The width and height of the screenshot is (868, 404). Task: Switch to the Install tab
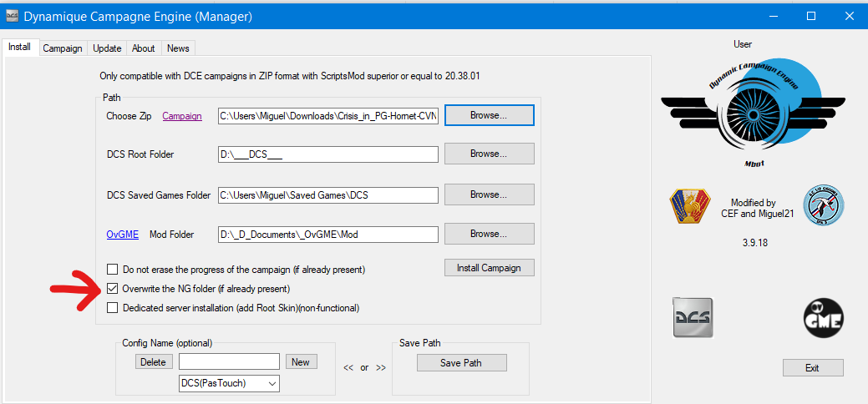(20, 47)
